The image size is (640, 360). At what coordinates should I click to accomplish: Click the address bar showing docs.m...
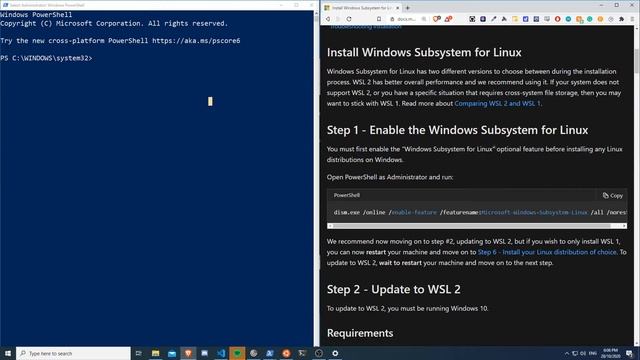tap(406, 19)
